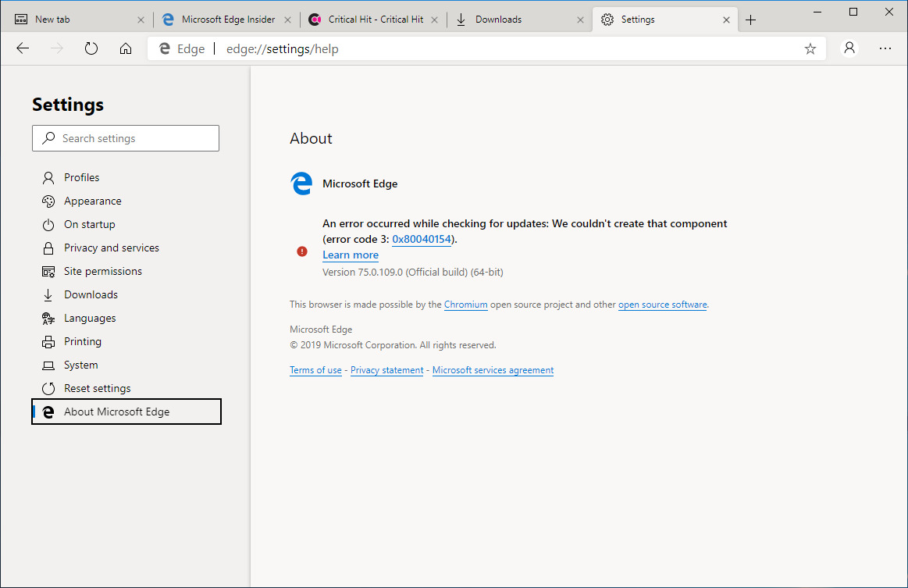Open a new tab with plus button
This screenshot has width=908, height=588.
pyautogui.click(x=751, y=20)
